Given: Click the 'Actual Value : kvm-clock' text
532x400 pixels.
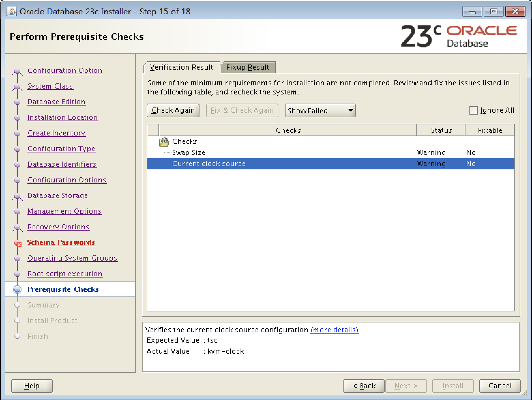Looking at the screenshot, I should pos(195,351).
